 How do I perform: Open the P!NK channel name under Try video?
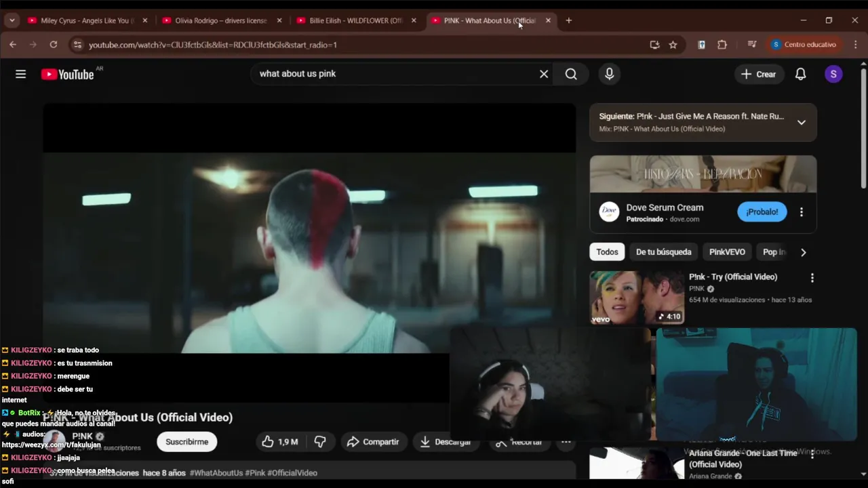(x=697, y=289)
